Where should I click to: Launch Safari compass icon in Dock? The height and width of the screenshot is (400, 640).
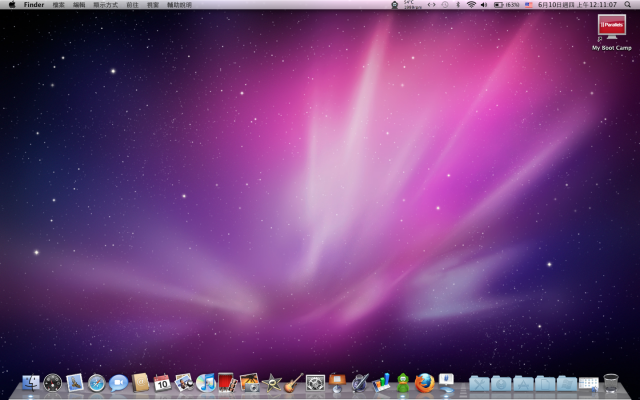click(97, 383)
